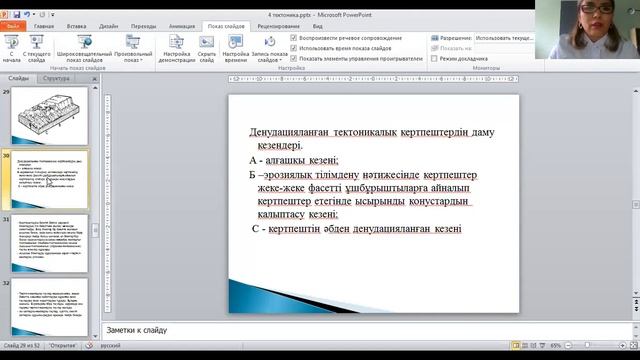
Task: Toggle Использовать время показа слайдов checkbox
Action: point(293,48)
